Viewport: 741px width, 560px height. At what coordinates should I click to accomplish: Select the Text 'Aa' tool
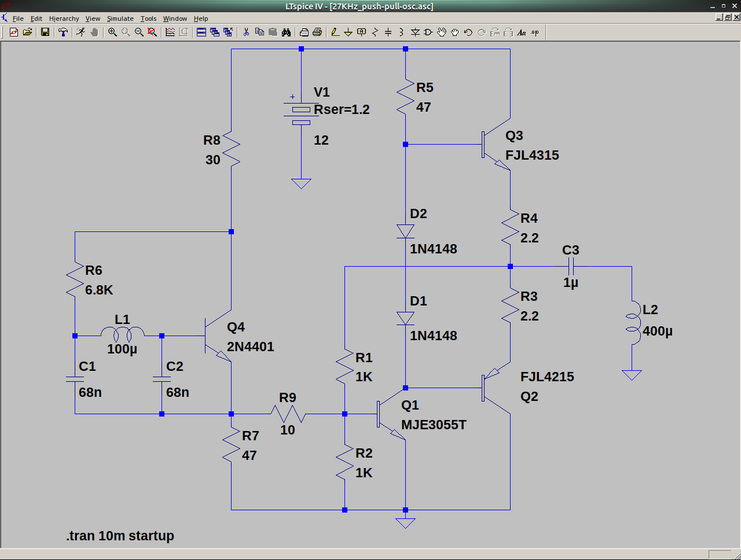[x=522, y=32]
